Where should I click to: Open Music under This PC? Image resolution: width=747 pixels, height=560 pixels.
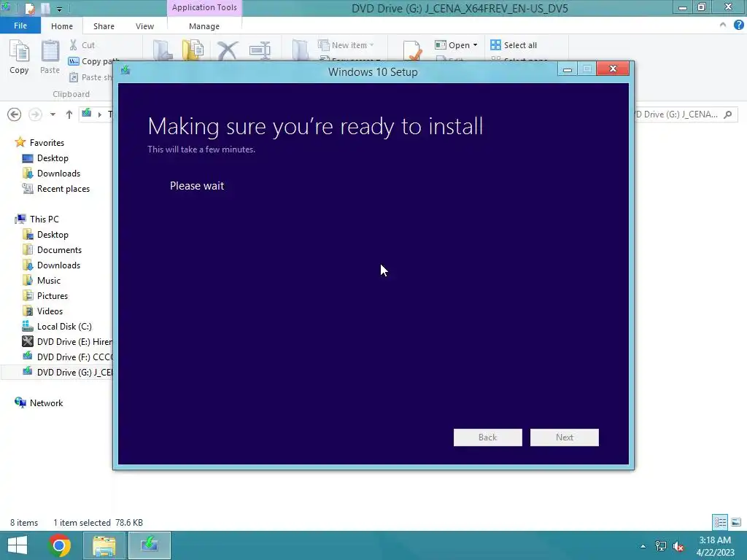49,281
